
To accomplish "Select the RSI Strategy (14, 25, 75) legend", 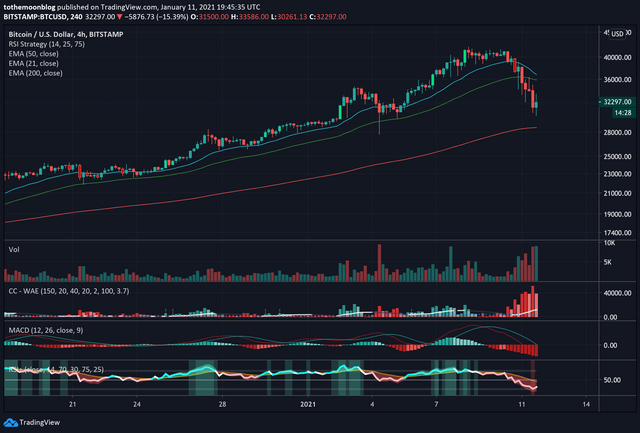I will (47, 44).
